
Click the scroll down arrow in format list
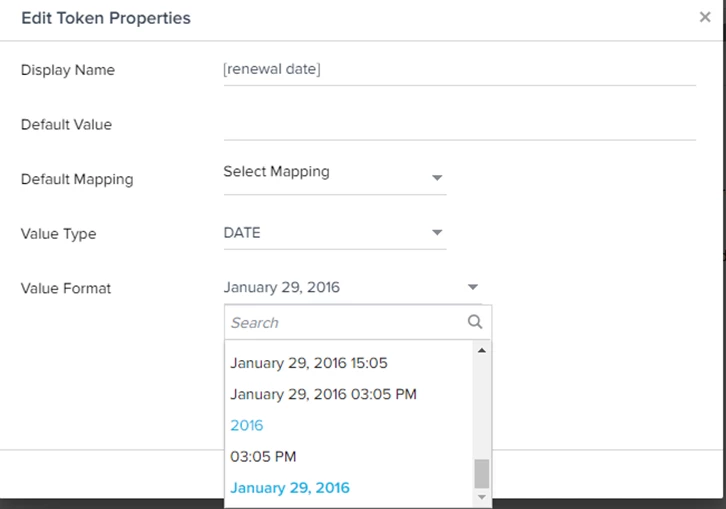482,497
